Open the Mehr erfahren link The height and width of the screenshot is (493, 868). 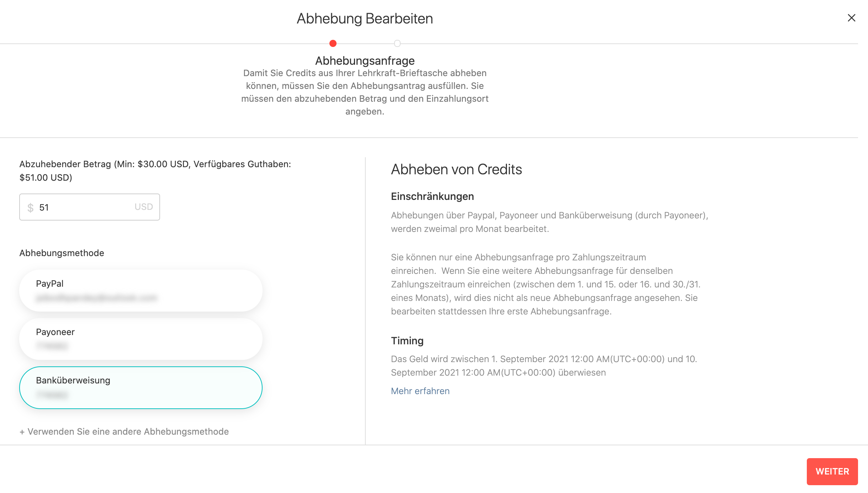[x=420, y=391]
